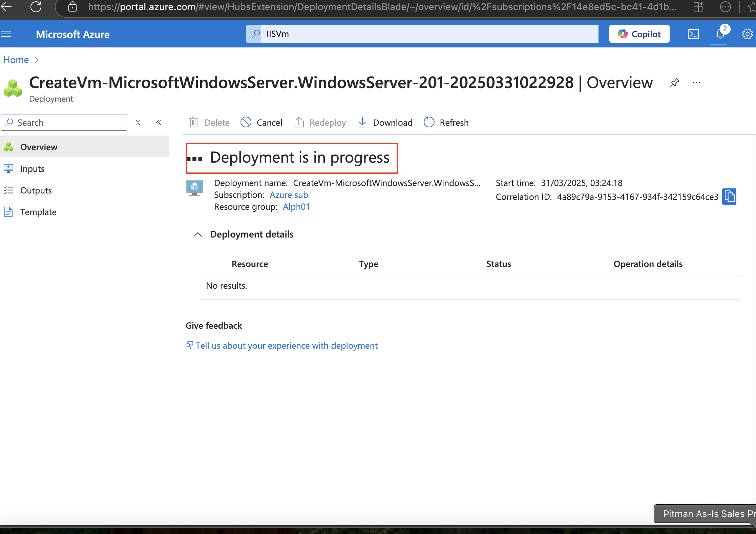Focus the sidebar Search field
The height and width of the screenshot is (534, 756).
64,123
